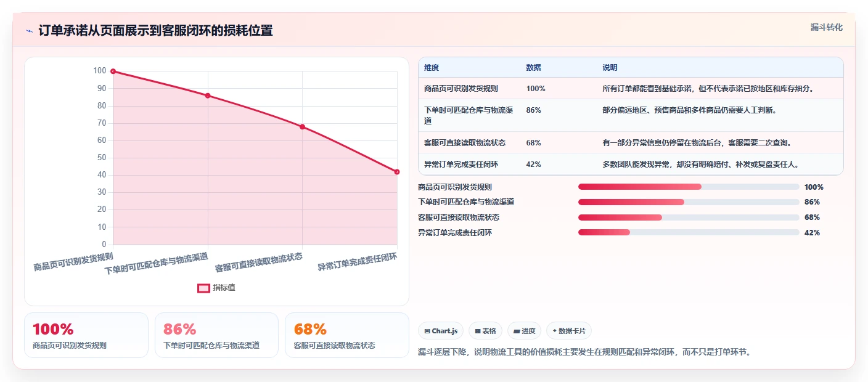Click the 说明 column header

point(610,68)
